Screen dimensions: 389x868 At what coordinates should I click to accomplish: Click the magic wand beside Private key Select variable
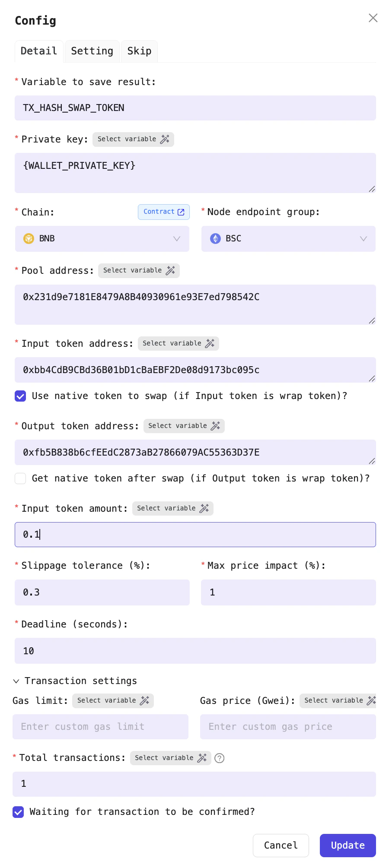[x=164, y=139]
